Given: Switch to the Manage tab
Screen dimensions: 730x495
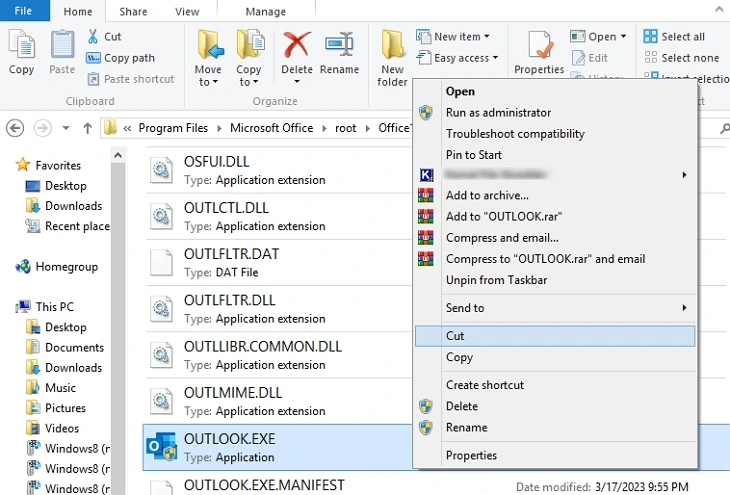Looking at the screenshot, I should 266,11.
